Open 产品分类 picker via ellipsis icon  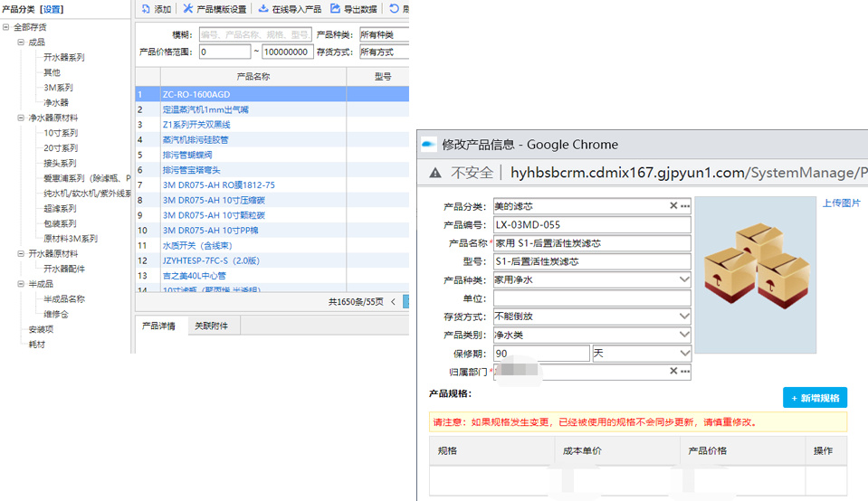point(685,206)
